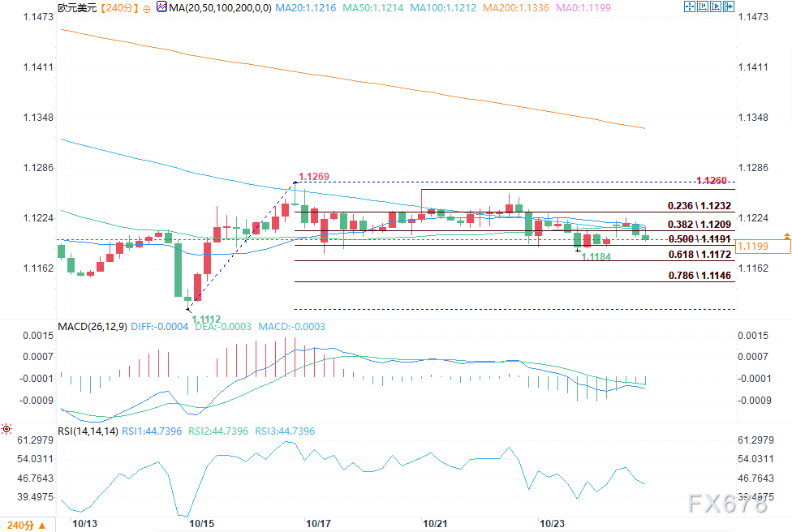Click the 欧元美元 symbol name

coord(77,8)
